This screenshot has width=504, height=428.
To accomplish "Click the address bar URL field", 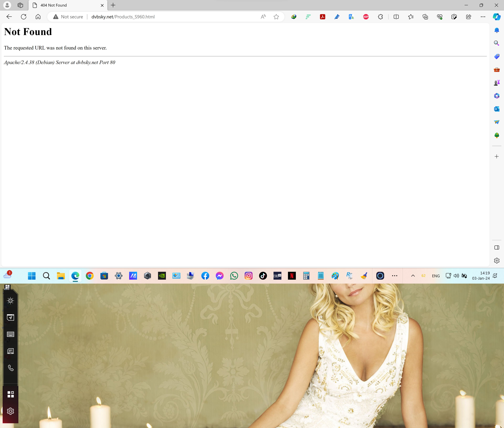I will tap(170, 17).
